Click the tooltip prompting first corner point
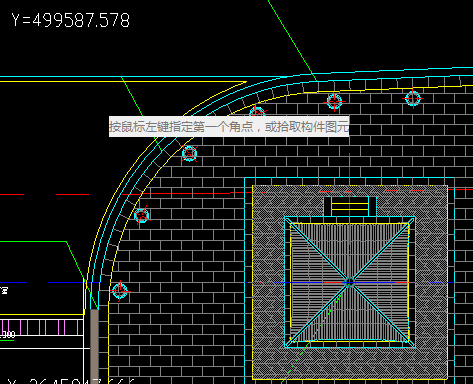 point(229,126)
